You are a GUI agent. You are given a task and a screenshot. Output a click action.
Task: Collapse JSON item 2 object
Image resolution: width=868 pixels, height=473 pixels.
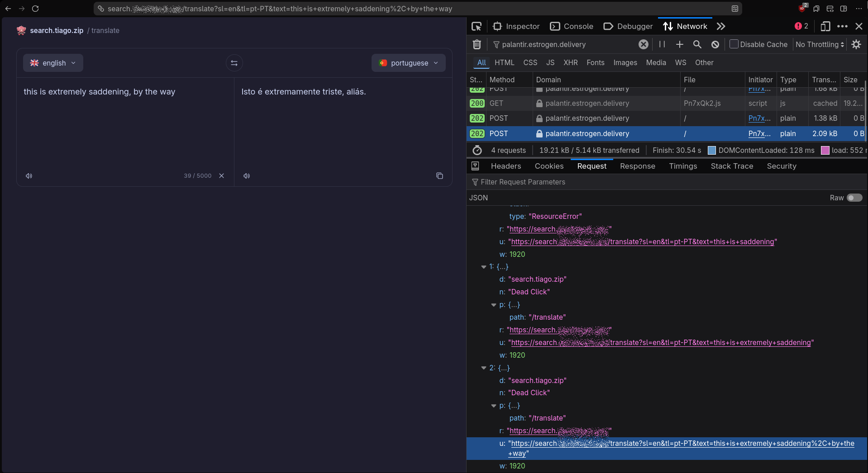tap(484, 368)
